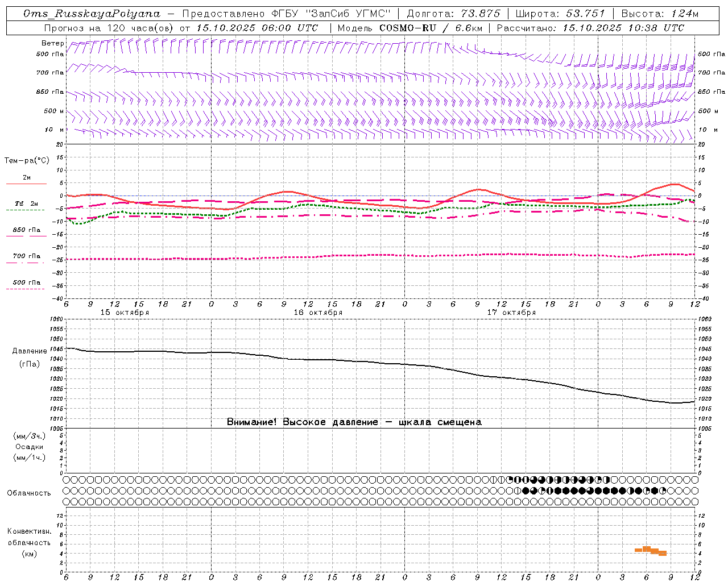Click the orange convective cloud bars
The height and width of the screenshot is (582, 728).
coord(650,551)
